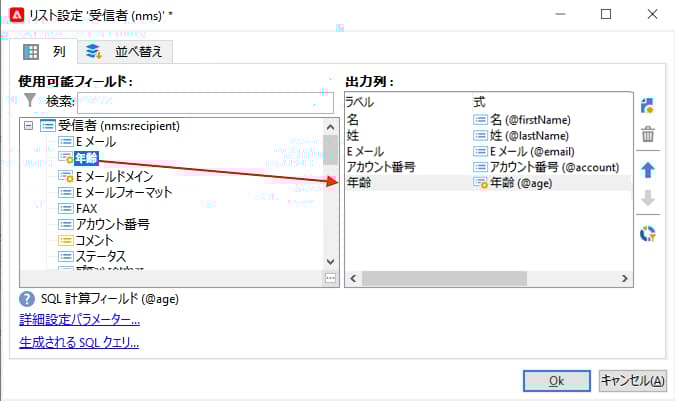Select the 姓 row in output columns

tap(488, 136)
